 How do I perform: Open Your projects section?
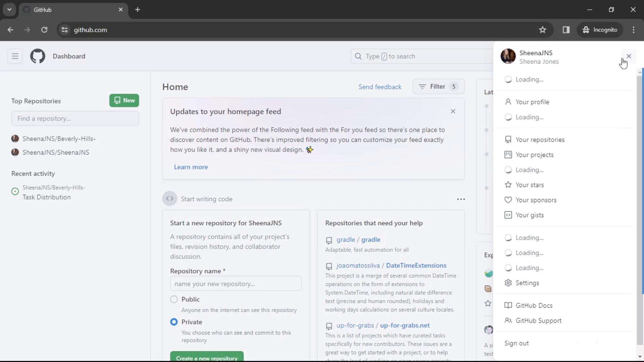[535, 155]
